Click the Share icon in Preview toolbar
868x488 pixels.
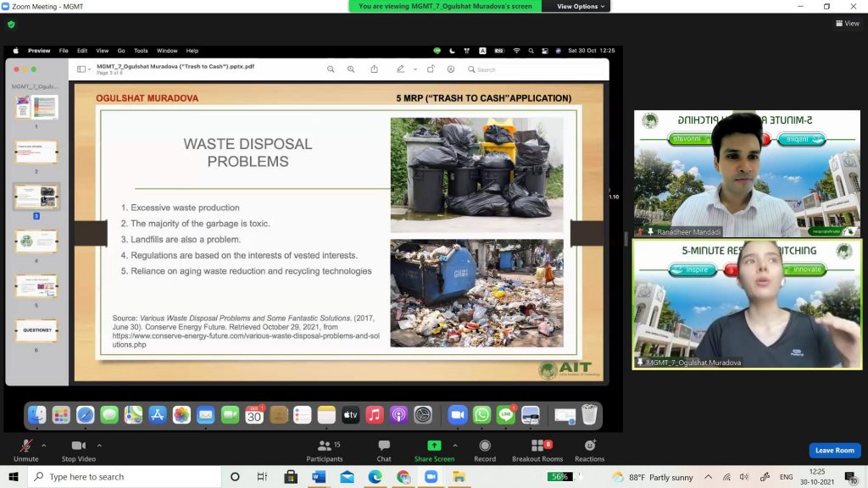tap(374, 69)
